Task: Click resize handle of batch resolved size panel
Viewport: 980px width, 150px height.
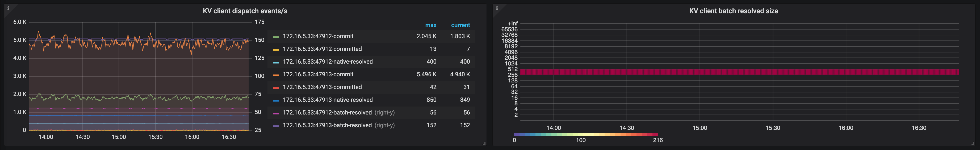Action: pos(973,143)
